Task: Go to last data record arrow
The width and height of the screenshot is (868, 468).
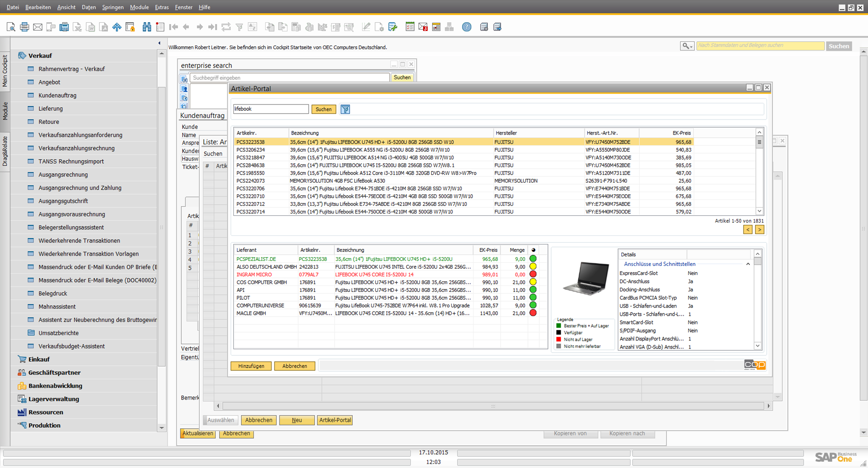Action: (x=212, y=27)
